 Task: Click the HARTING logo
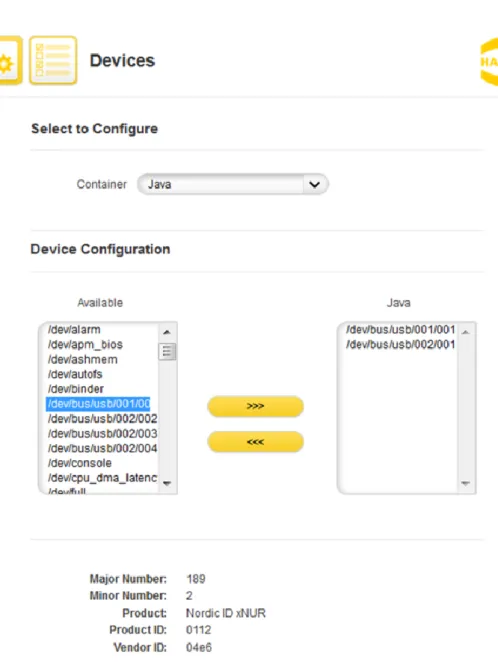coord(490,62)
